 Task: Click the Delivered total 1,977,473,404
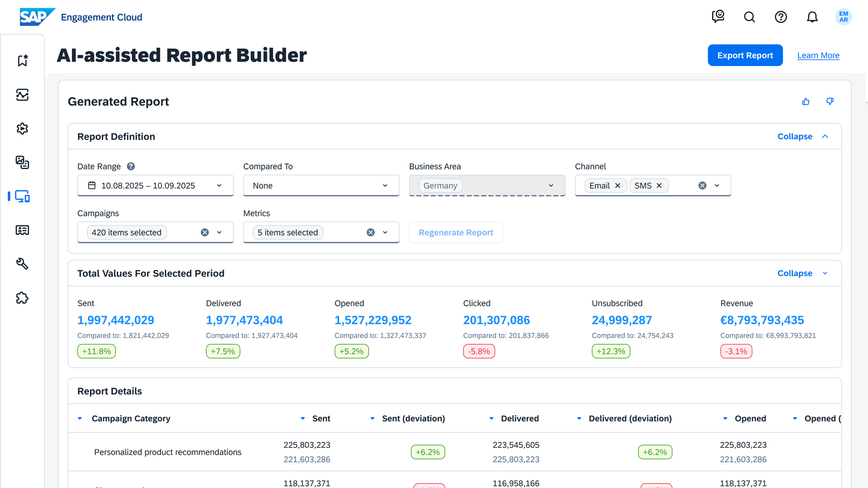(245, 320)
